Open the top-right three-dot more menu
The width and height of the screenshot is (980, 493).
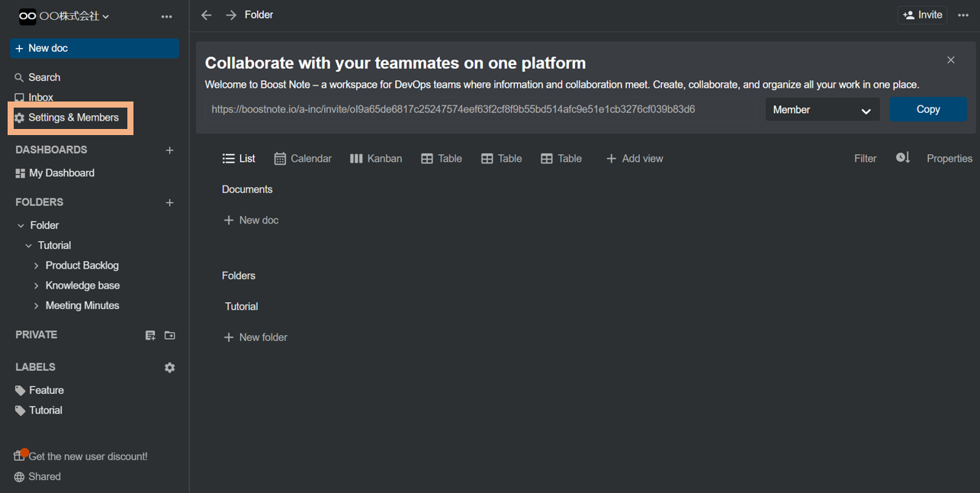(x=962, y=15)
